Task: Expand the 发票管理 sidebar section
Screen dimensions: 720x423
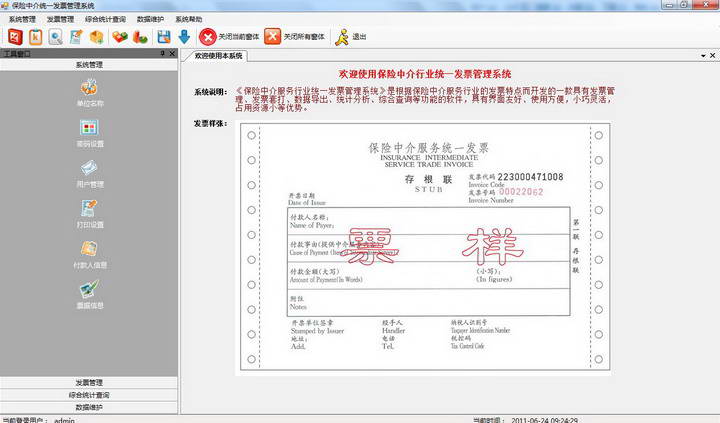Action: point(89,382)
